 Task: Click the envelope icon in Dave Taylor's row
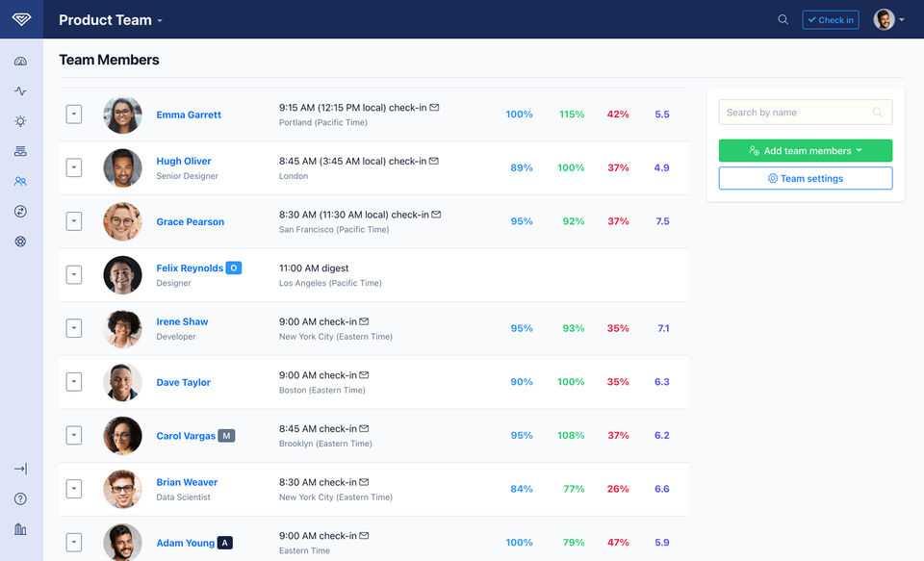point(364,375)
